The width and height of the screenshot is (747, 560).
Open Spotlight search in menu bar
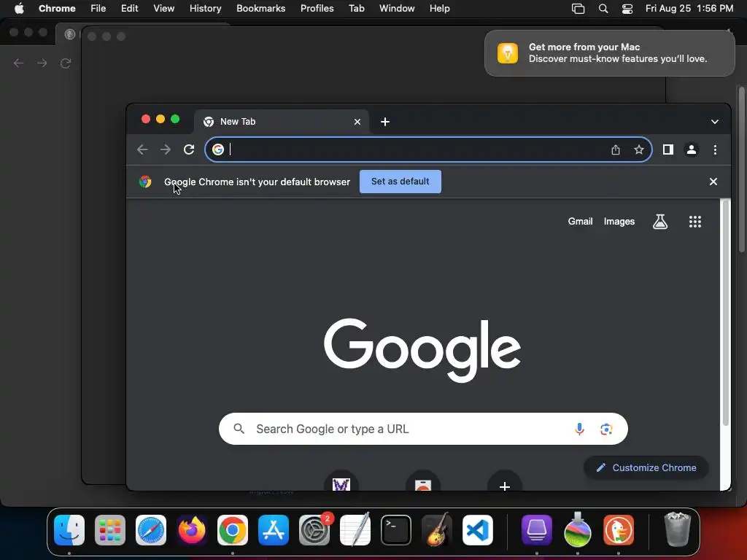[x=603, y=9]
